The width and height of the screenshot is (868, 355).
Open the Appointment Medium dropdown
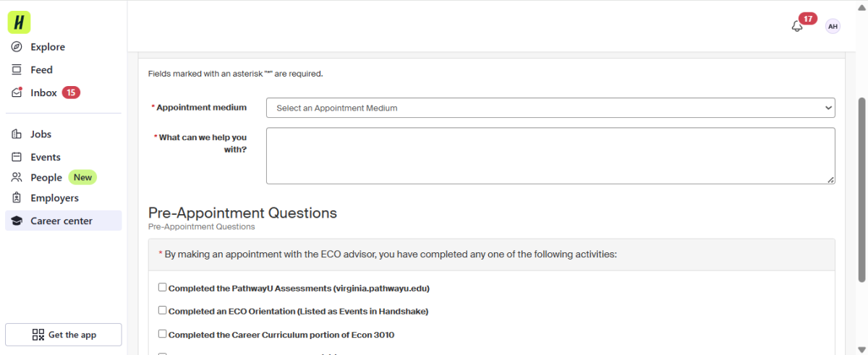(x=550, y=108)
